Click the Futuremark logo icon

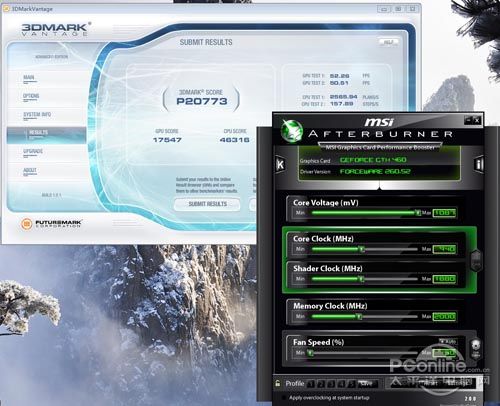(x=27, y=224)
